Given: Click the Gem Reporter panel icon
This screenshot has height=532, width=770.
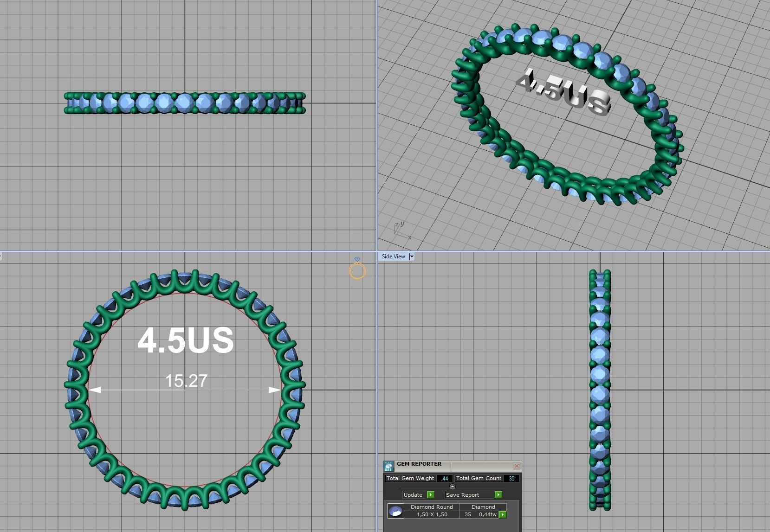Looking at the screenshot, I should coord(388,466).
